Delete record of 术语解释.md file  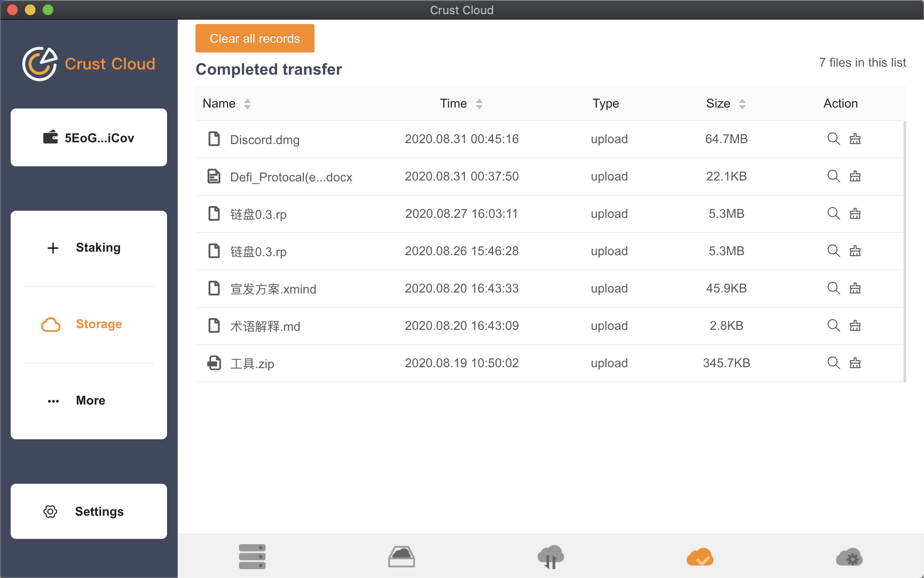pos(855,326)
